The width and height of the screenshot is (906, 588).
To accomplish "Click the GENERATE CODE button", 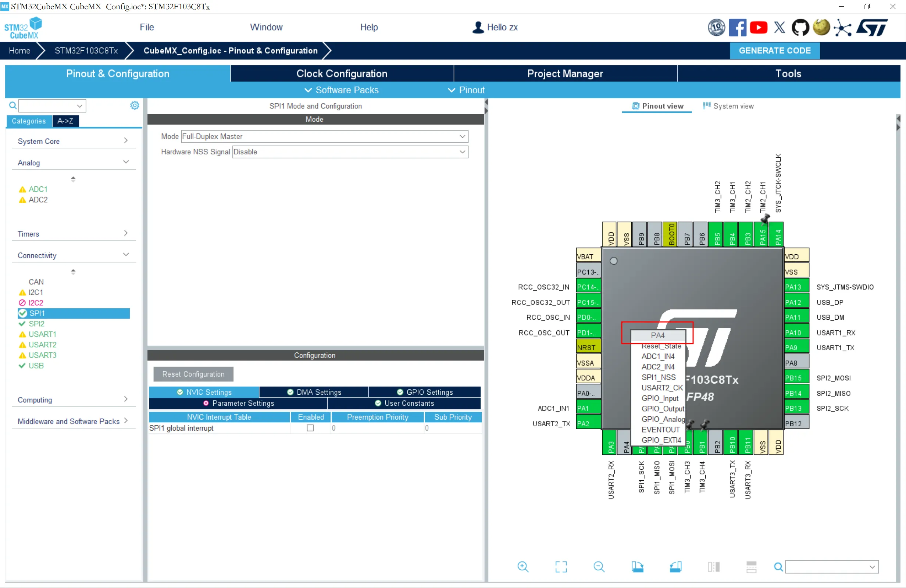I will [775, 51].
